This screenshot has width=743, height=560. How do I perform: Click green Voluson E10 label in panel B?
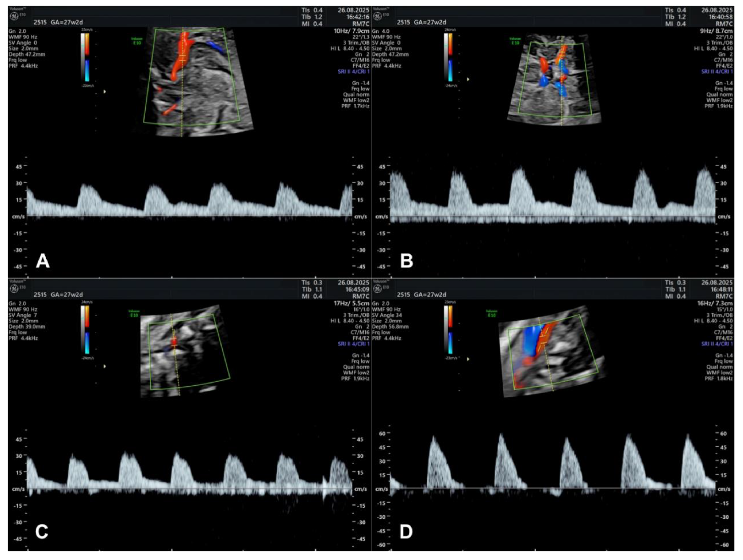(x=515, y=41)
